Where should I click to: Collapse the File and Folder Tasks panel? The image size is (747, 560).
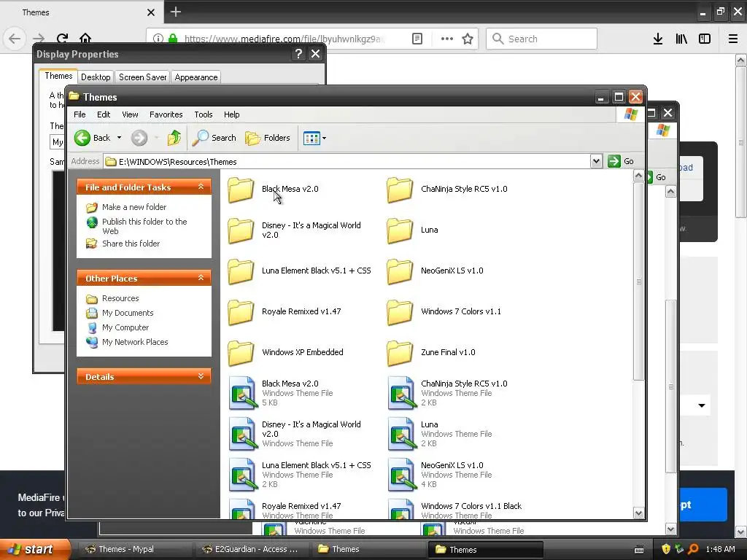coord(201,187)
